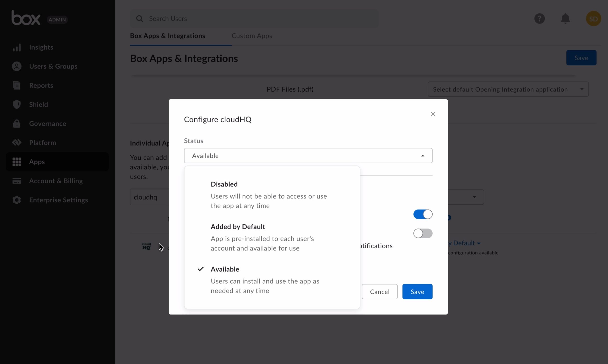The image size is (608, 364).
Task: Click the Users & Groups person icon
Action: pos(17,66)
